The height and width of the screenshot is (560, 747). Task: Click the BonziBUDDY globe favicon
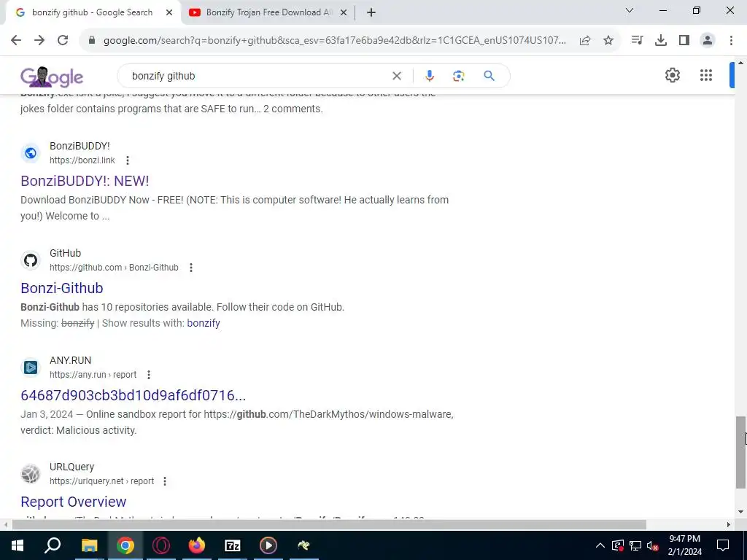31,153
